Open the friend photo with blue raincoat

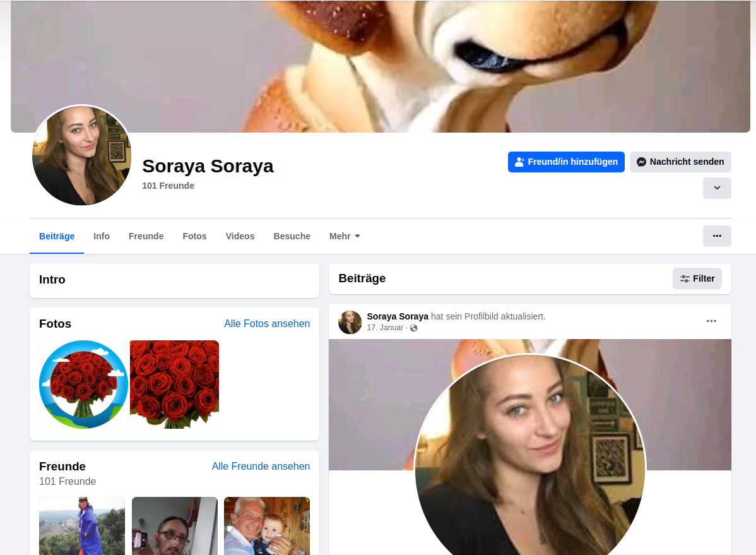(x=82, y=526)
